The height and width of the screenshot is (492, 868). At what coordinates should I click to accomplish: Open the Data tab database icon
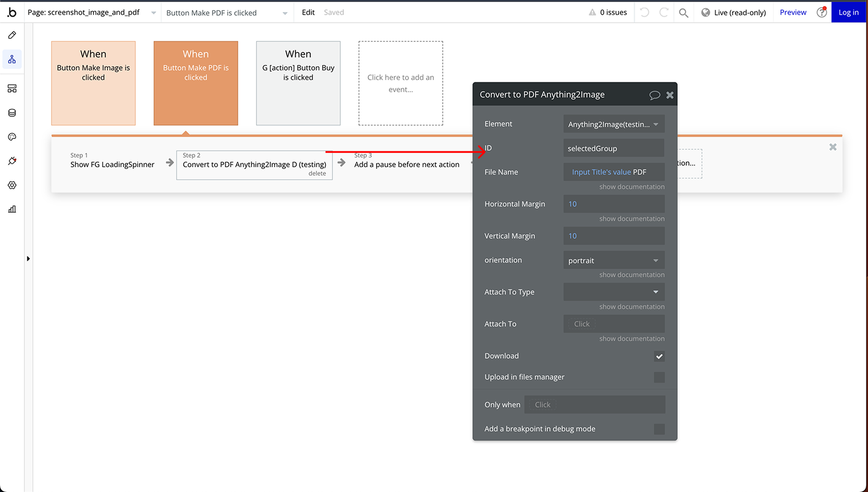pyautogui.click(x=12, y=113)
